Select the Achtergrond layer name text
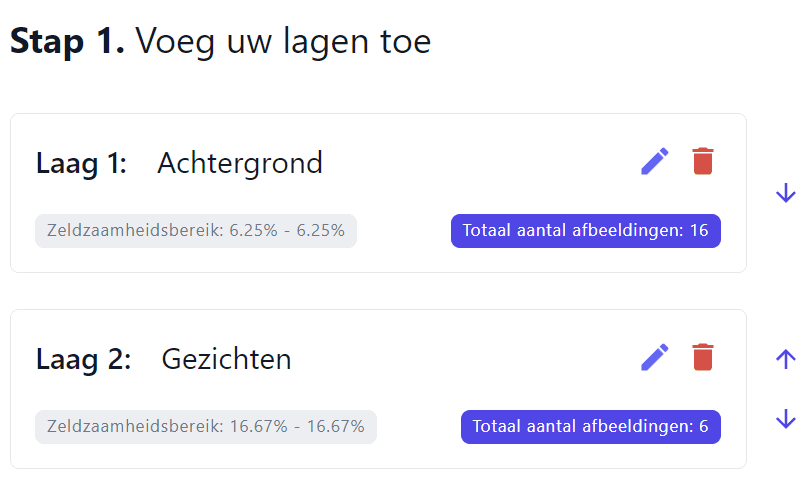 (x=240, y=164)
